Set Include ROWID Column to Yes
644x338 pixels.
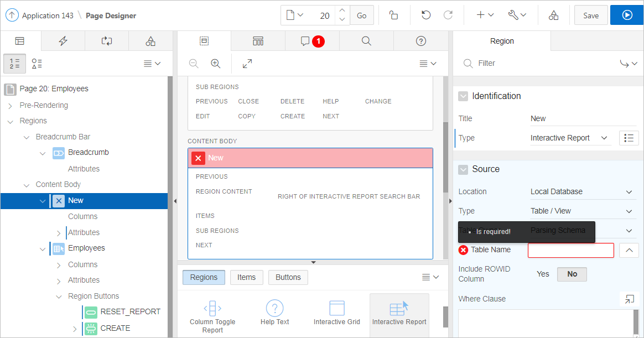click(543, 274)
